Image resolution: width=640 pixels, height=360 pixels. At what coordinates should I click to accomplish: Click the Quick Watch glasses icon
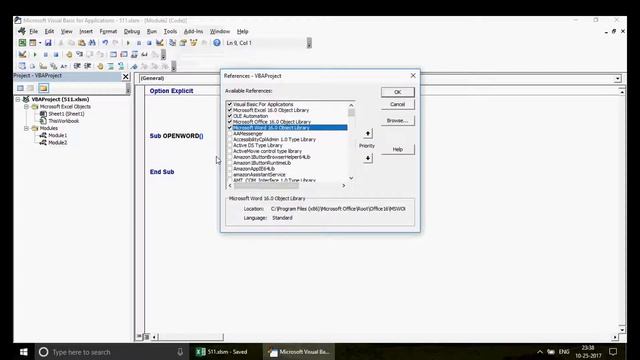point(144,54)
